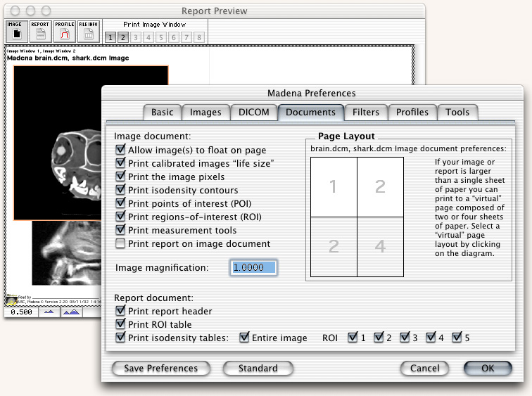Click the Image view toolbar icon
Viewport: 532px width, 396px height.
pyautogui.click(x=15, y=32)
